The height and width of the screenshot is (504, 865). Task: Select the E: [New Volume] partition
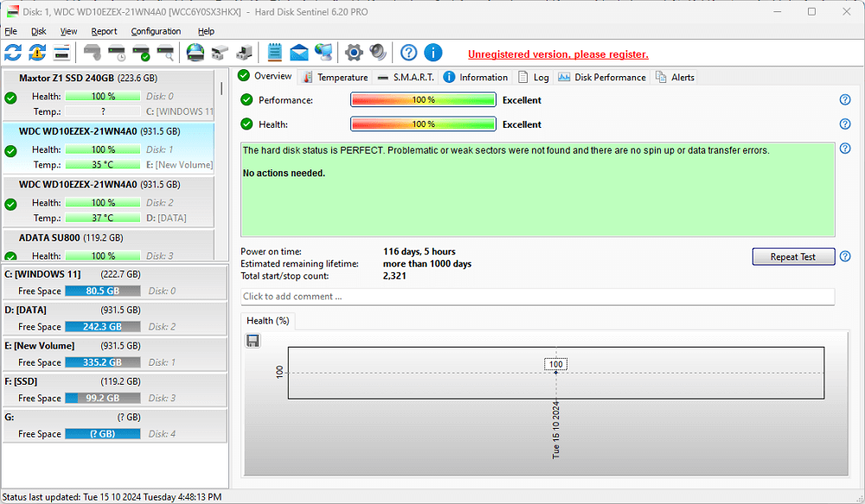pyautogui.click(x=115, y=354)
